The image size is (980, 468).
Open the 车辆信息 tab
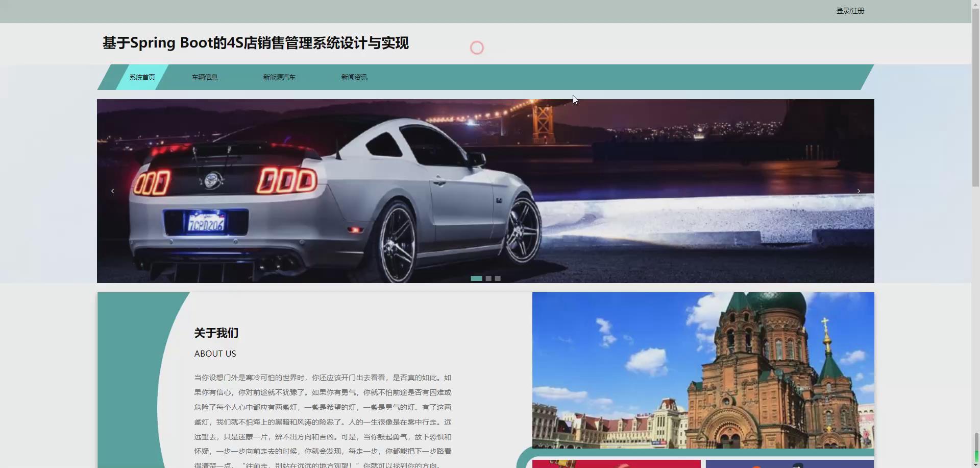point(204,77)
